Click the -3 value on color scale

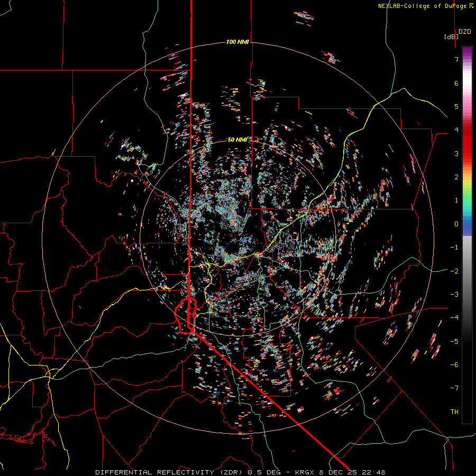454,295
